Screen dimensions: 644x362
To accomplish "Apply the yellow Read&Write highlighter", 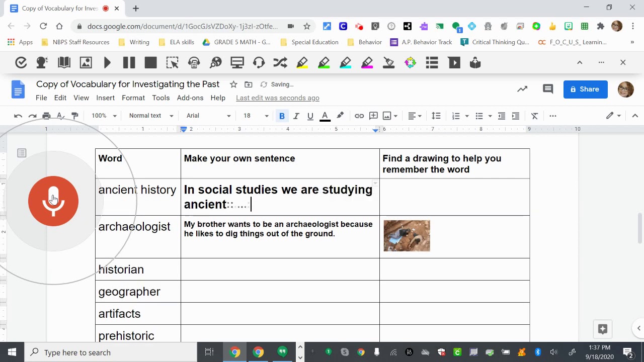I will 302,63.
